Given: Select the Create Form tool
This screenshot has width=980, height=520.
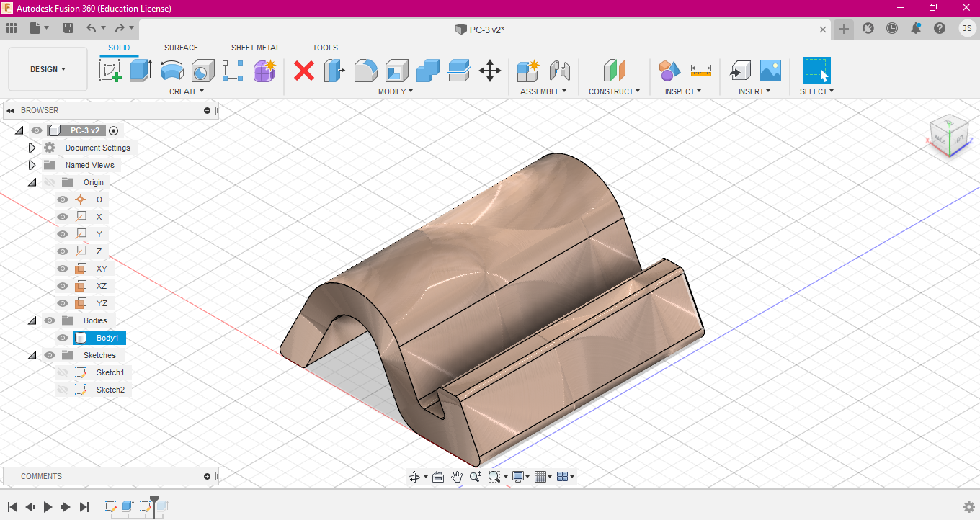Looking at the screenshot, I should pos(265,70).
